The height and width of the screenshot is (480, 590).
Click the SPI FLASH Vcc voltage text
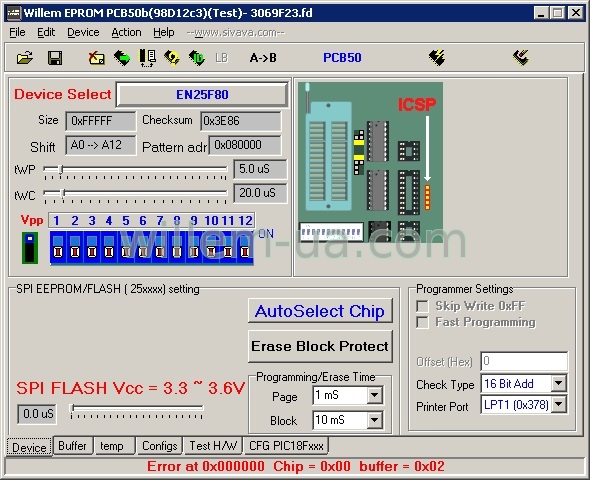coord(131,388)
